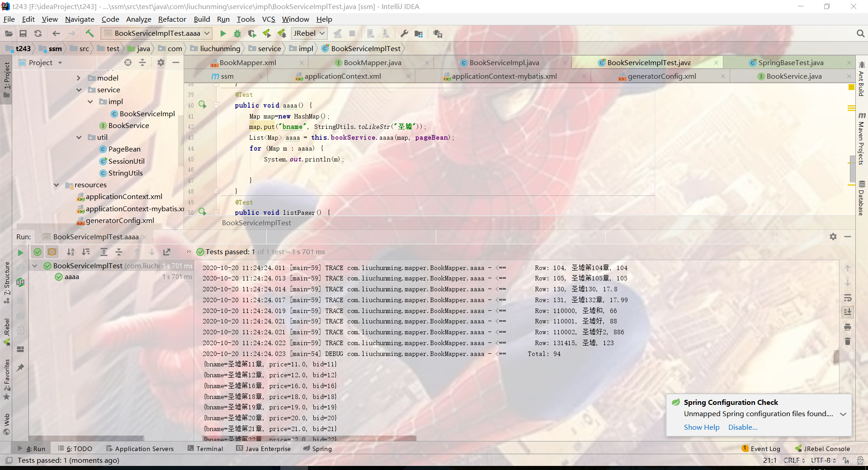868x470 pixels.
Task: Toggle auto-test rerun icon in Run sidebar
Action: (20, 282)
